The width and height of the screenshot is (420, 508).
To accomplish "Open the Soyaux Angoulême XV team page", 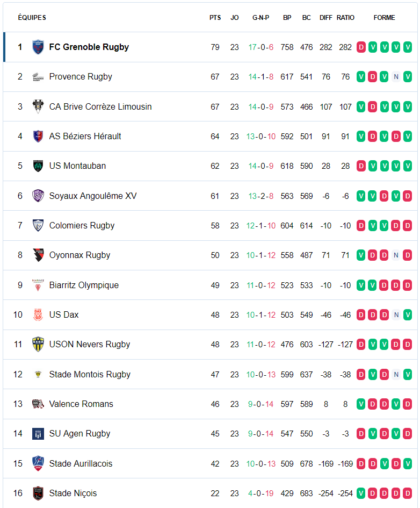I will 93,196.
